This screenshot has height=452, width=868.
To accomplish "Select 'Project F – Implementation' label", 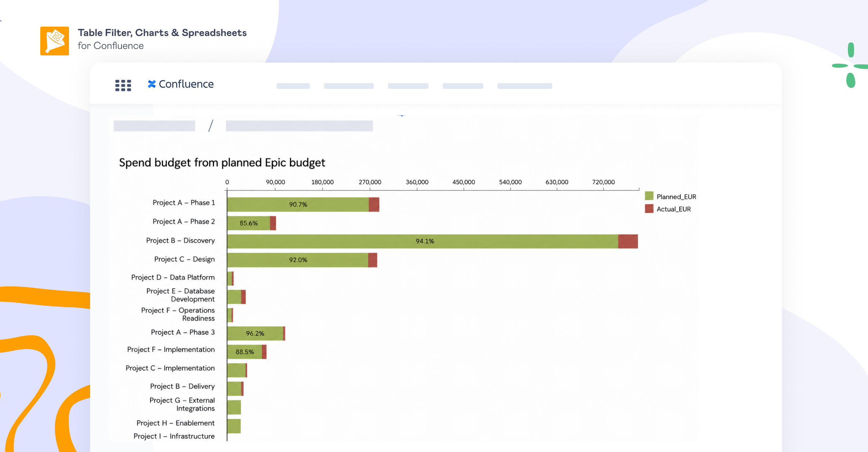I will pyautogui.click(x=171, y=349).
